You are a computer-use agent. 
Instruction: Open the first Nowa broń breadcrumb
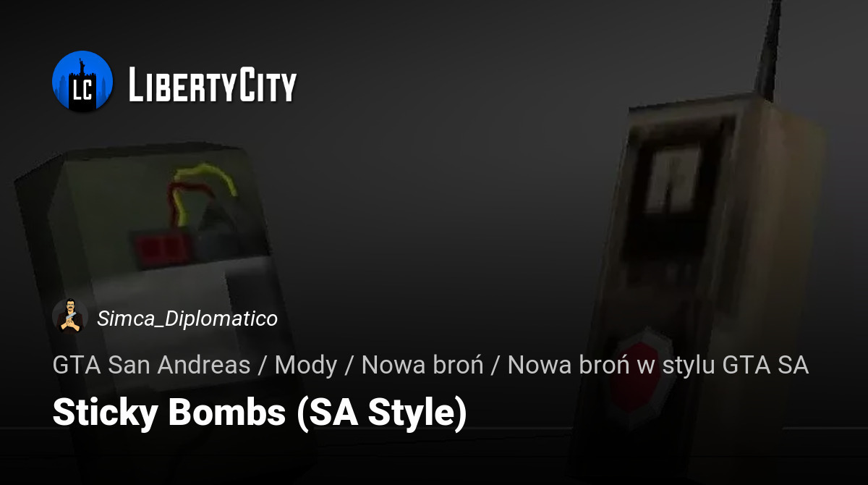[x=422, y=365]
